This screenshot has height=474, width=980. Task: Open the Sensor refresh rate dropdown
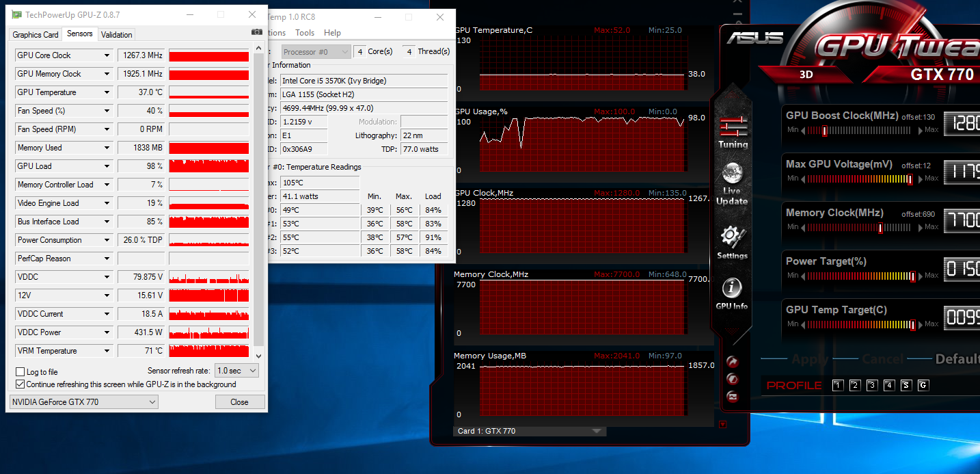(236, 371)
